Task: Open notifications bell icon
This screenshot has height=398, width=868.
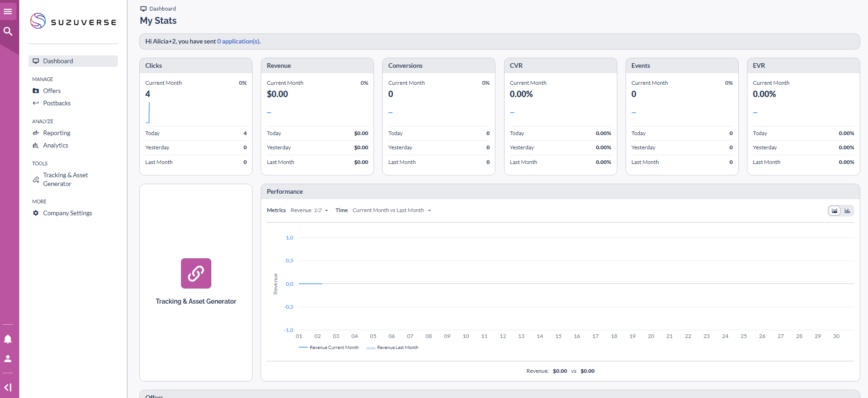Action: (8, 339)
